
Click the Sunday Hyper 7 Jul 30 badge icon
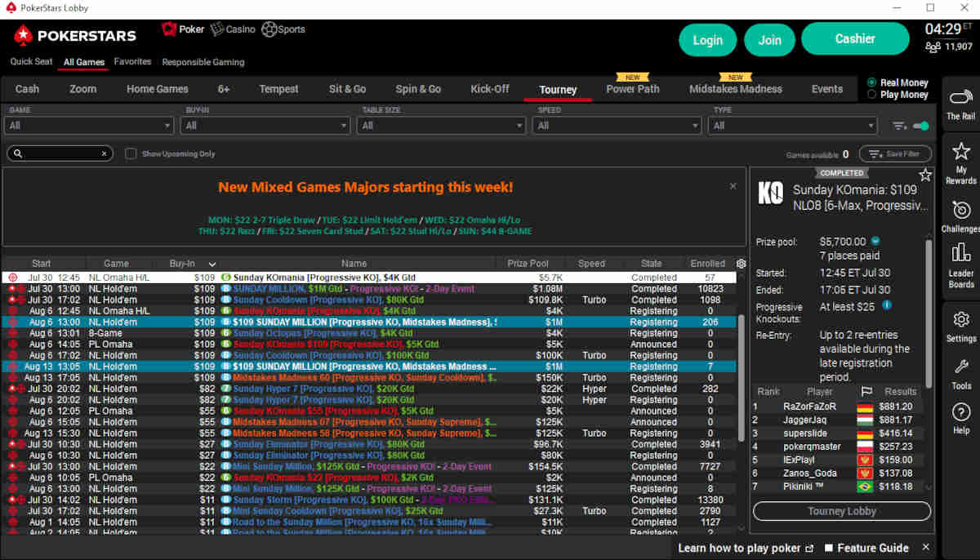[x=226, y=389]
